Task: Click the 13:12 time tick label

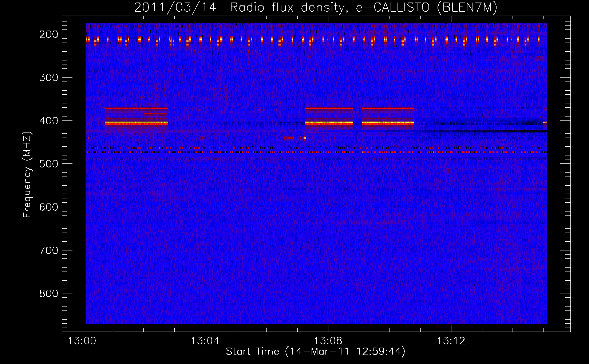Action: point(451,341)
